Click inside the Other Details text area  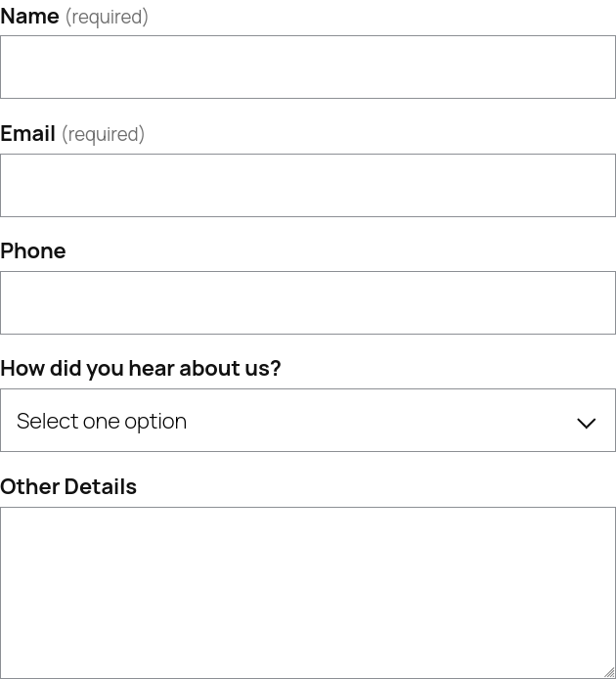coord(308,592)
